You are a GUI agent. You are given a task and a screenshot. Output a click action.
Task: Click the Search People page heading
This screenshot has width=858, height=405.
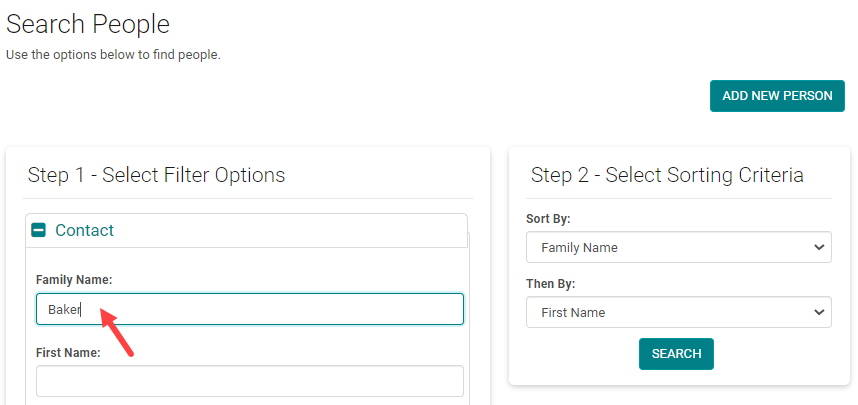coord(88,24)
